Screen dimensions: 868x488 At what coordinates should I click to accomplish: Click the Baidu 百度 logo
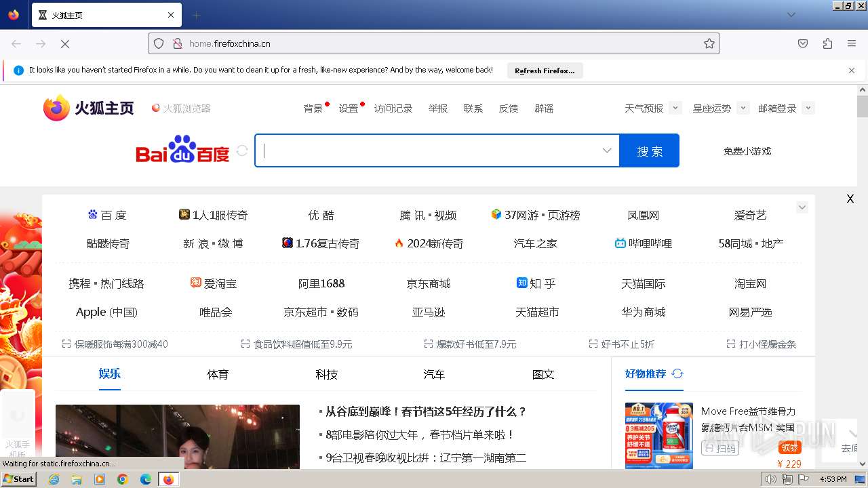coord(182,150)
